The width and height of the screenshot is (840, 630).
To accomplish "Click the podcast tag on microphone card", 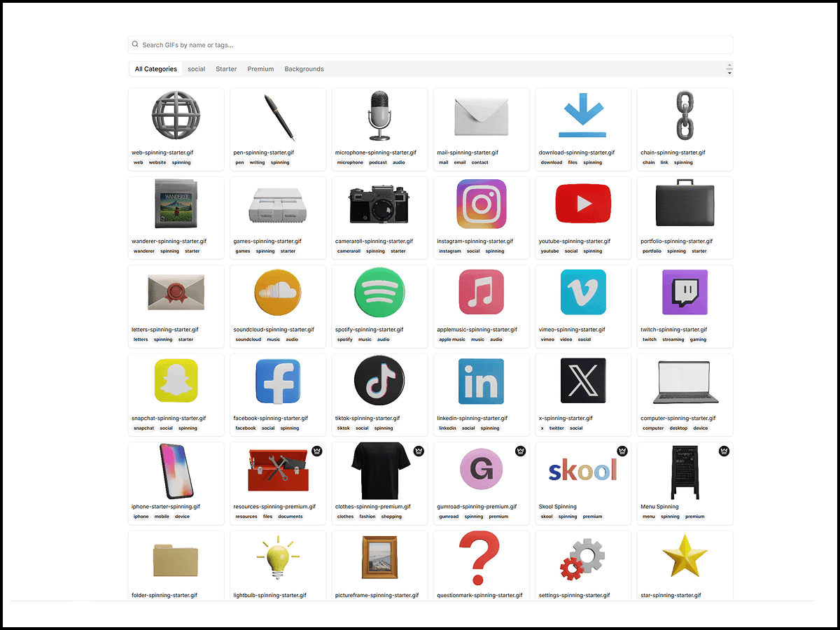I will (x=378, y=162).
